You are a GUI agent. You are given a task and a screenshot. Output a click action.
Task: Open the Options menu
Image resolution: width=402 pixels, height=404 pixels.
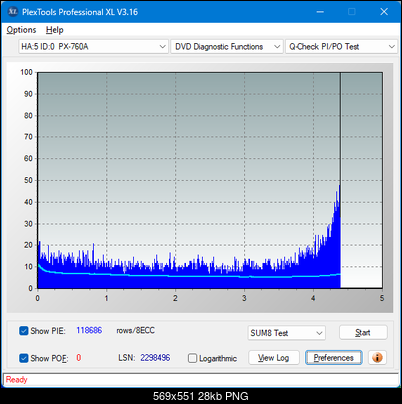[x=21, y=30]
